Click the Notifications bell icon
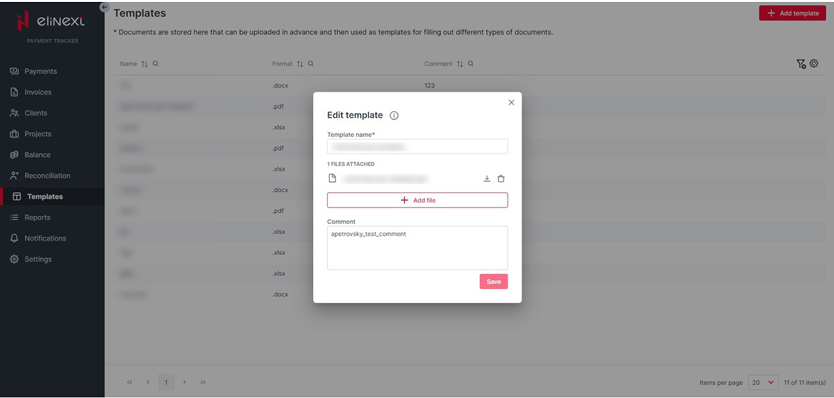 (x=14, y=238)
